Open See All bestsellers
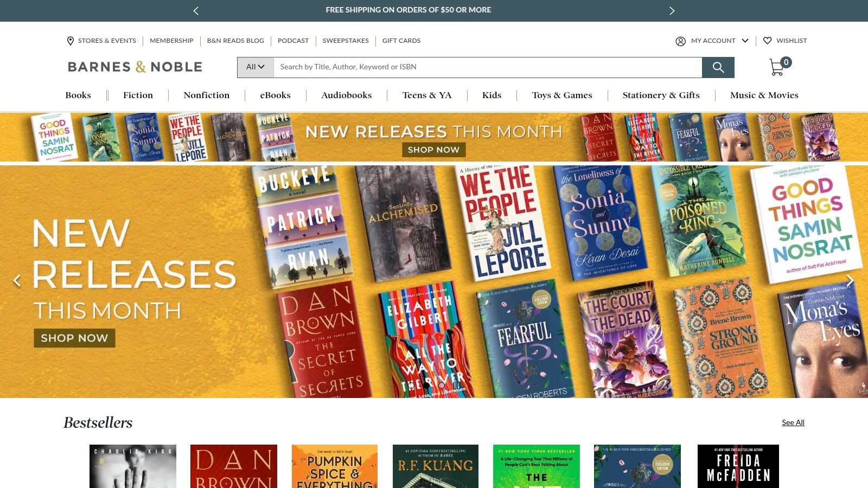This screenshot has width=868, height=488. 793,422
